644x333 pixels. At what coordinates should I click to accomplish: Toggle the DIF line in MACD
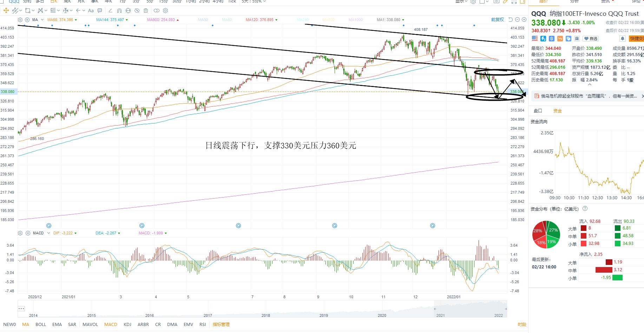tap(65, 233)
